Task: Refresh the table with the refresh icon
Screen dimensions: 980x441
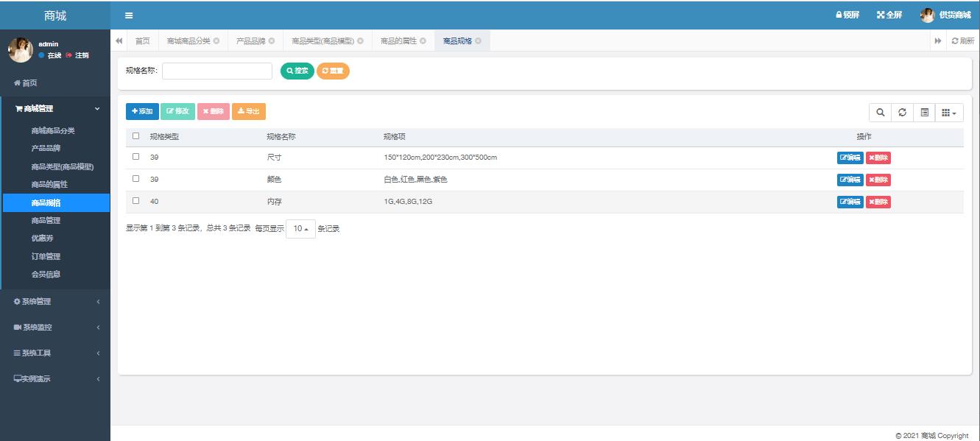Action: tap(902, 113)
